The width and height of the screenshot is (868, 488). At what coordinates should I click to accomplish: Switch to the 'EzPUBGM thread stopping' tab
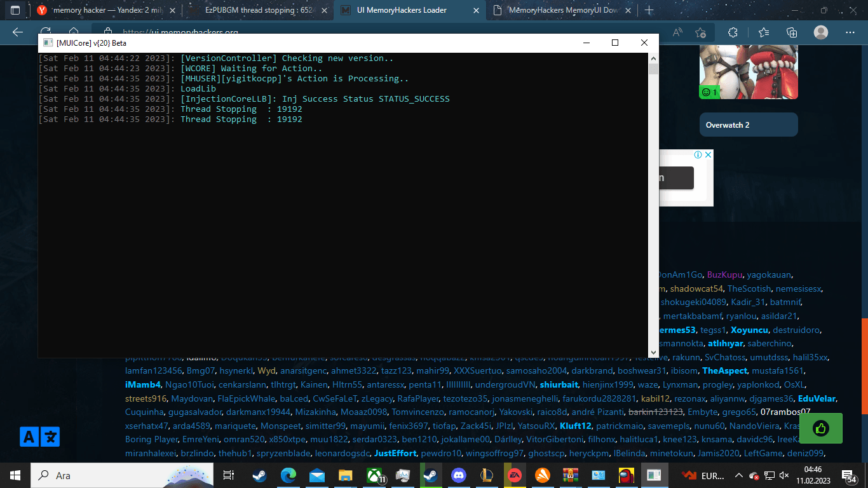click(x=259, y=10)
